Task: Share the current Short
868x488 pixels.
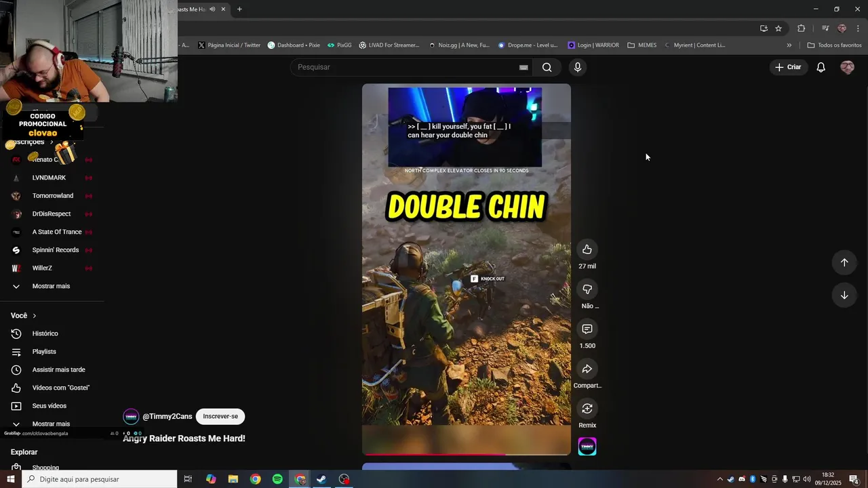Action: (x=587, y=369)
